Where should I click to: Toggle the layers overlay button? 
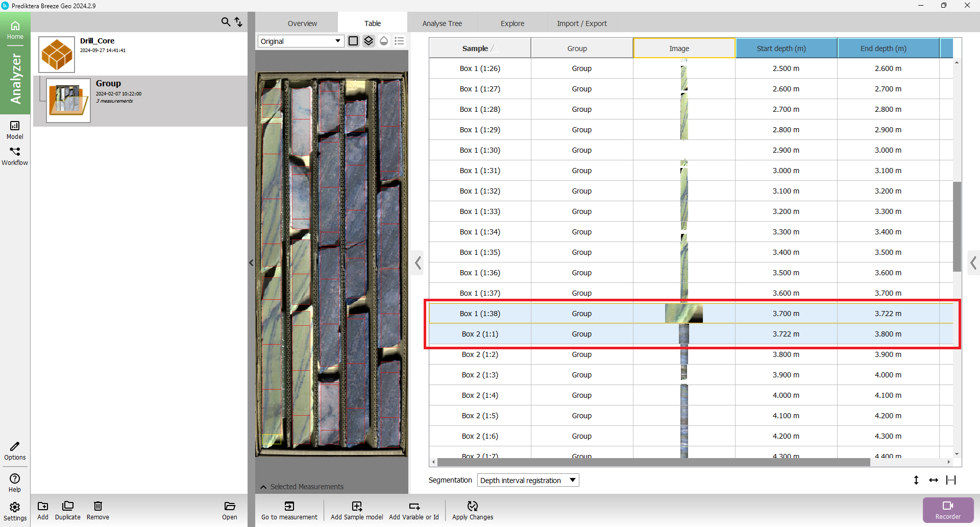coord(369,41)
